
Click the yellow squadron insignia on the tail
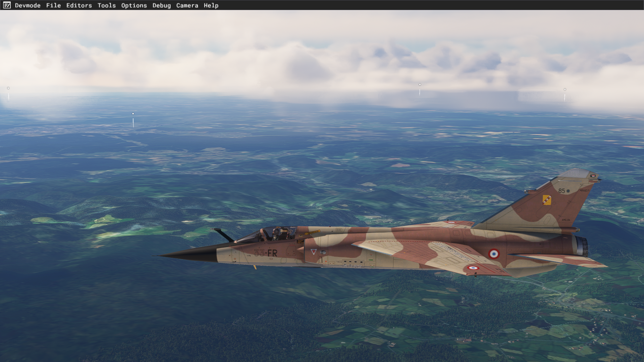pyautogui.click(x=546, y=200)
